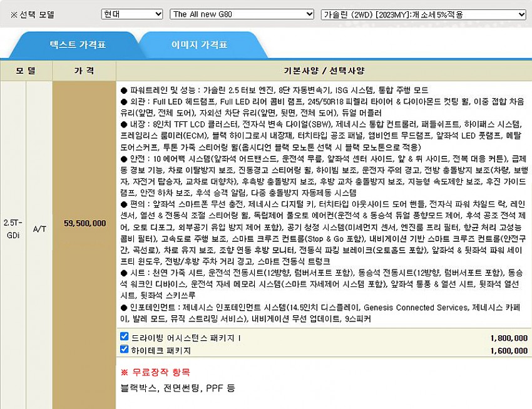Click the 모델 column header
Image resolution: width=532 pixels, height=409 pixels.
click(x=26, y=71)
